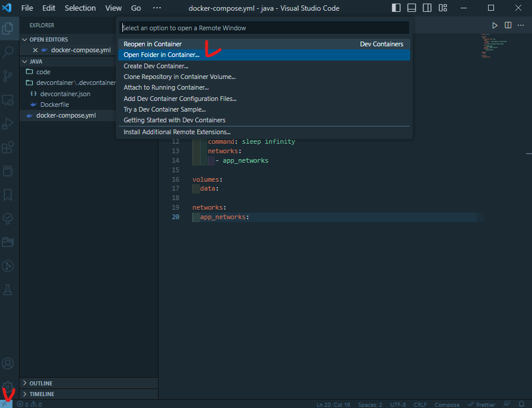Open the Search view in activity bar

8,52
